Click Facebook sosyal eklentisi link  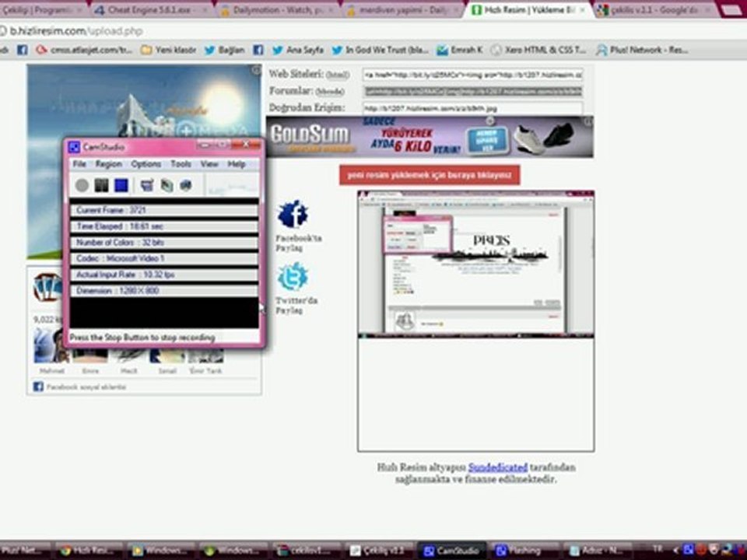(x=86, y=387)
